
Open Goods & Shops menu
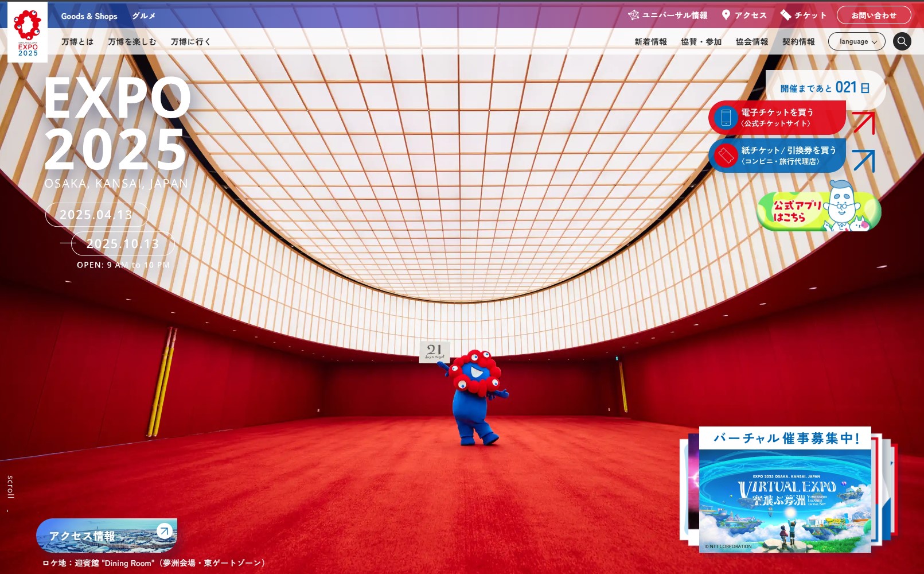click(89, 16)
